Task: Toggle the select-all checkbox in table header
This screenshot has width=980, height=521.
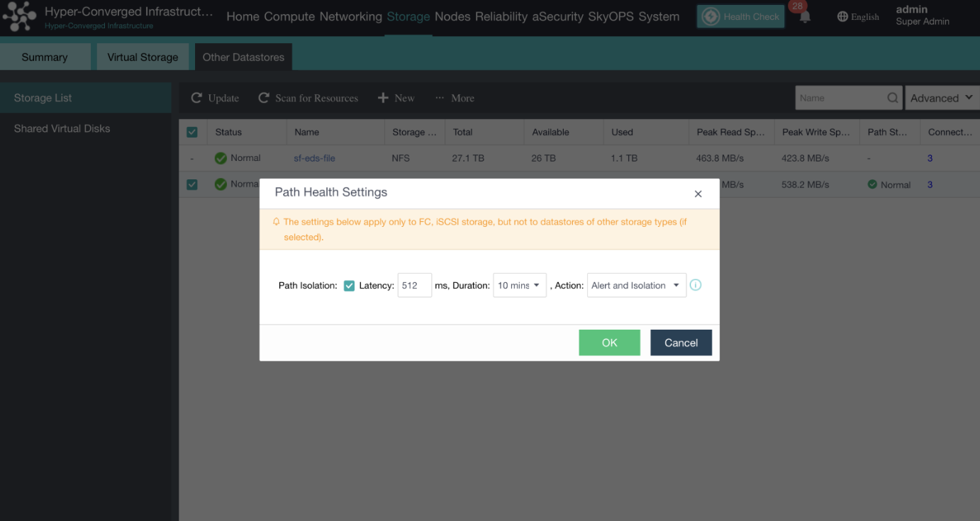Action: (x=192, y=132)
